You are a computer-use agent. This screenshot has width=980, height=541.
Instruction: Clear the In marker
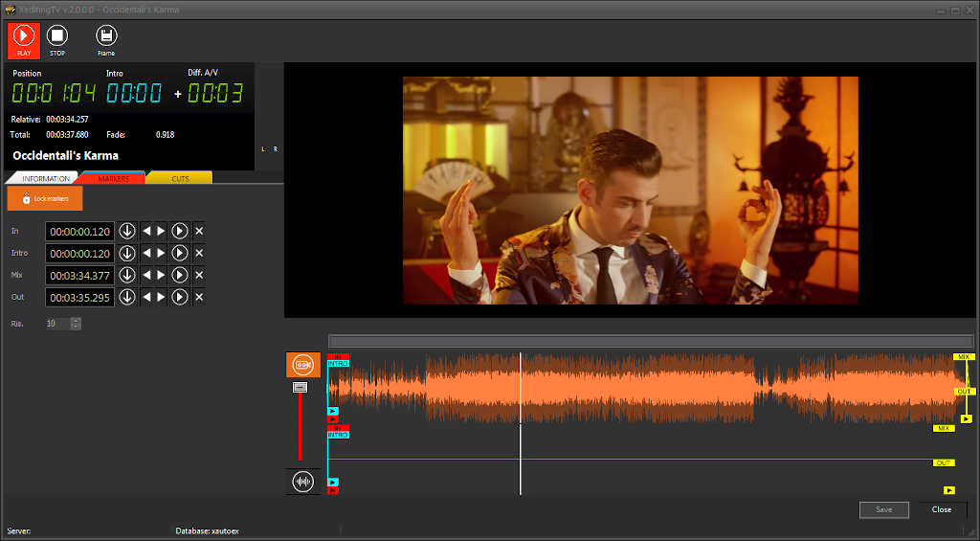199,232
